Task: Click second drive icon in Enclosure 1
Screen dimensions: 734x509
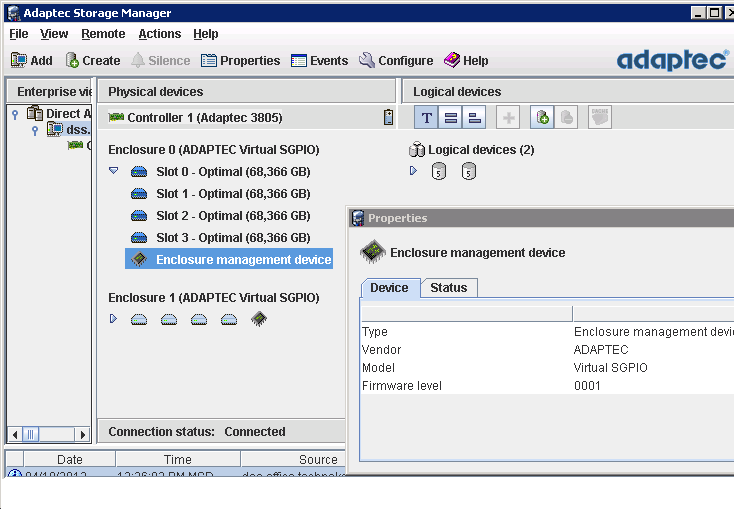Action: [x=169, y=320]
